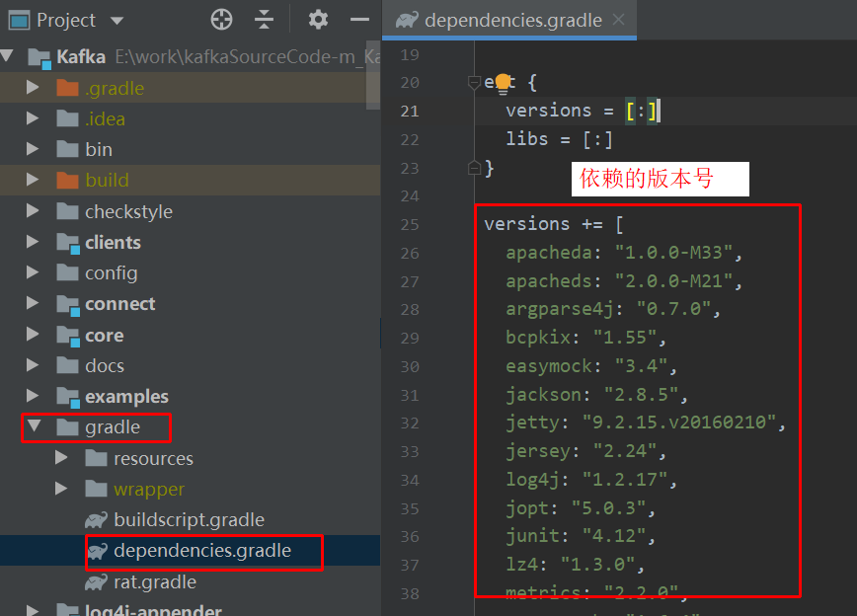
Task: Expand the wrapper folder
Action: (61, 489)
